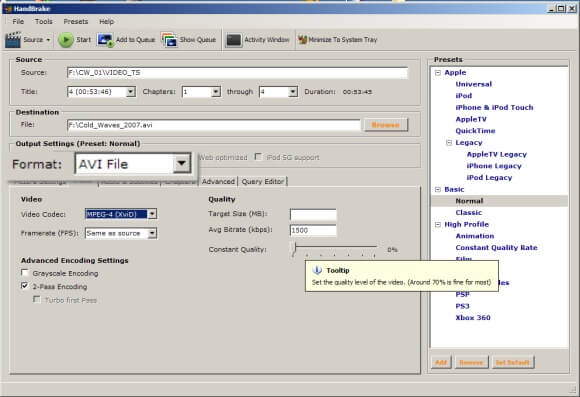
Task: Click the Show Queue icon
Action: pyautogui.click(x=169, y=40)
